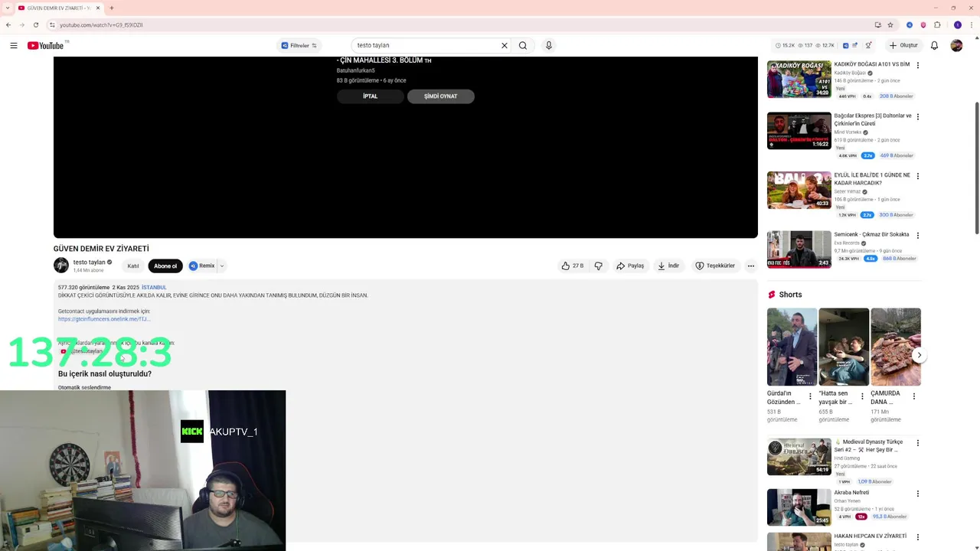The height and width of the screenshot is (551, 980).
Task: Play the next video with ŞİMDİ OYNAT
Action: coord(441,96)
